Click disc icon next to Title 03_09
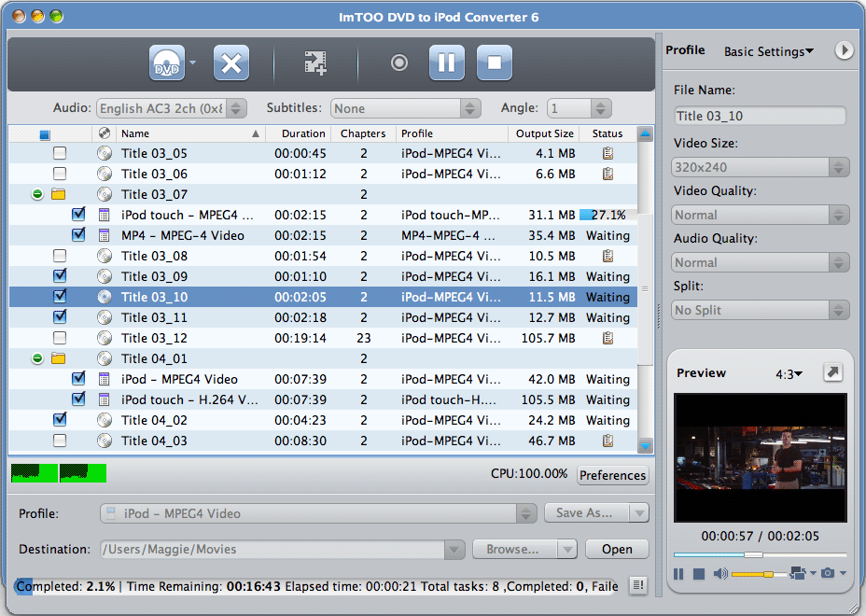The width and height of the screenshot is (866, 616). click(105, 276)
